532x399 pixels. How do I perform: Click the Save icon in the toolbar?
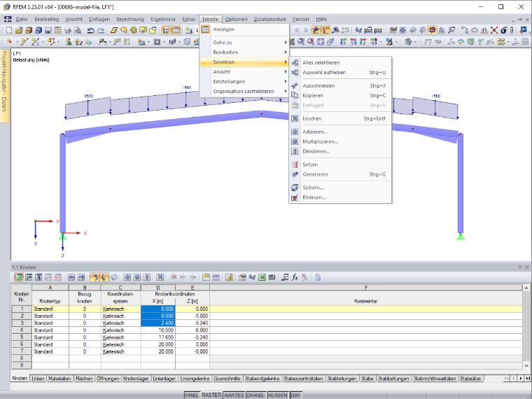coord(48,30)
